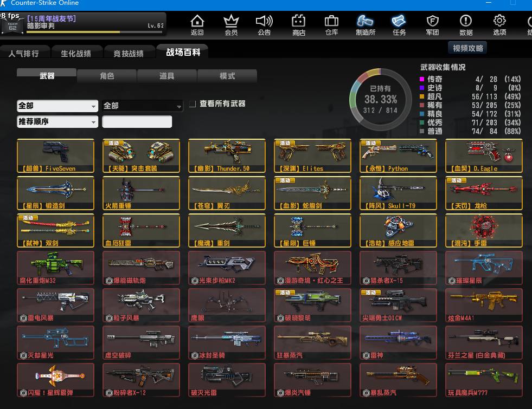
Task: Open the 雷电风暴 weapon card
Action: [56, 306]
